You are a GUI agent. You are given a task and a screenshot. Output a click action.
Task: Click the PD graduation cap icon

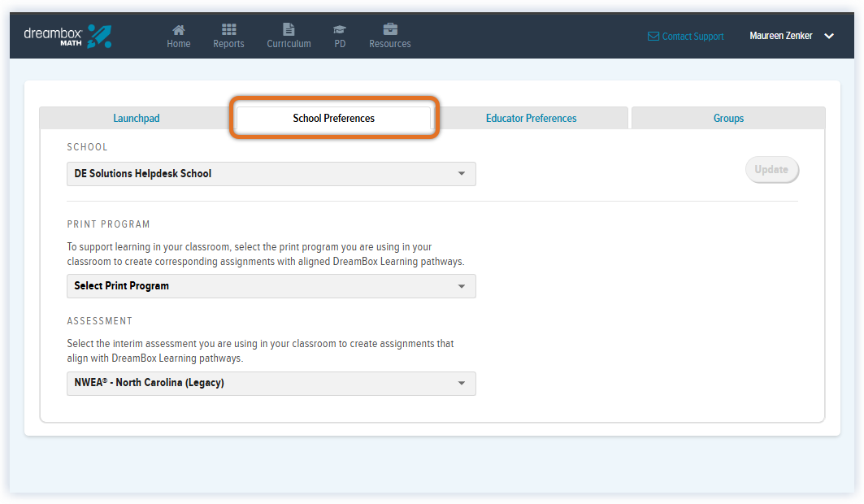(x=340, y=30)
